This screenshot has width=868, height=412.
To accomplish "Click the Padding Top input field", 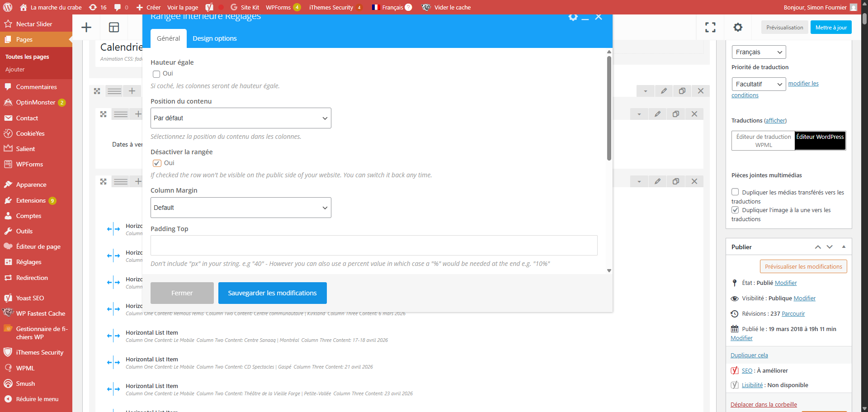I will coord(373,245).
